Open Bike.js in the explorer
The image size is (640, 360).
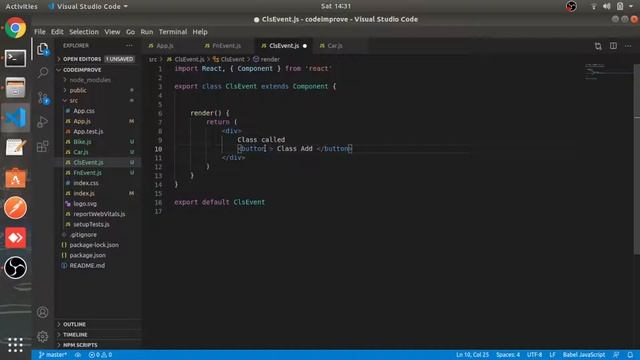pos(98,142)
